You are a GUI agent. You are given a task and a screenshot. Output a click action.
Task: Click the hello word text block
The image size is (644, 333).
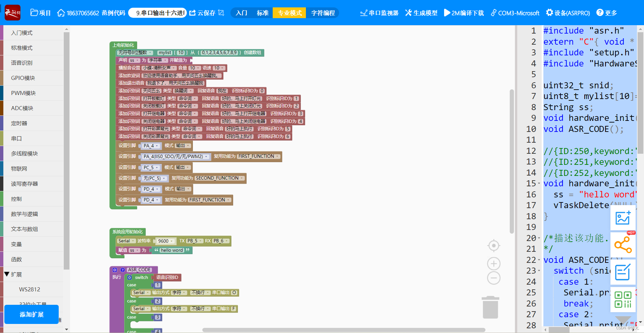(x=172, y=250)
